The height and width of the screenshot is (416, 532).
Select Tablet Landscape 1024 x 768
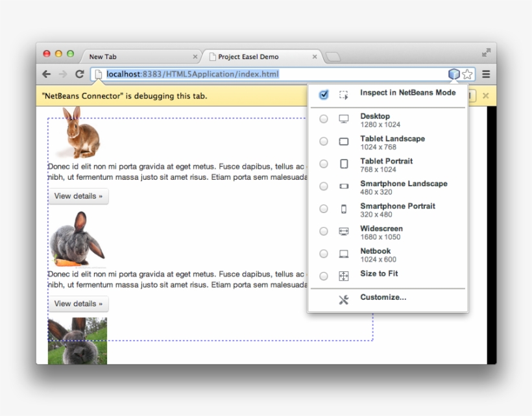[x=323, y=141]
